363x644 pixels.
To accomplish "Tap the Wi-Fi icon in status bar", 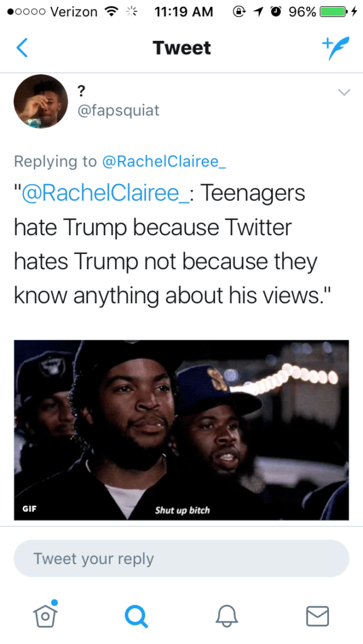I will [109, 12].
